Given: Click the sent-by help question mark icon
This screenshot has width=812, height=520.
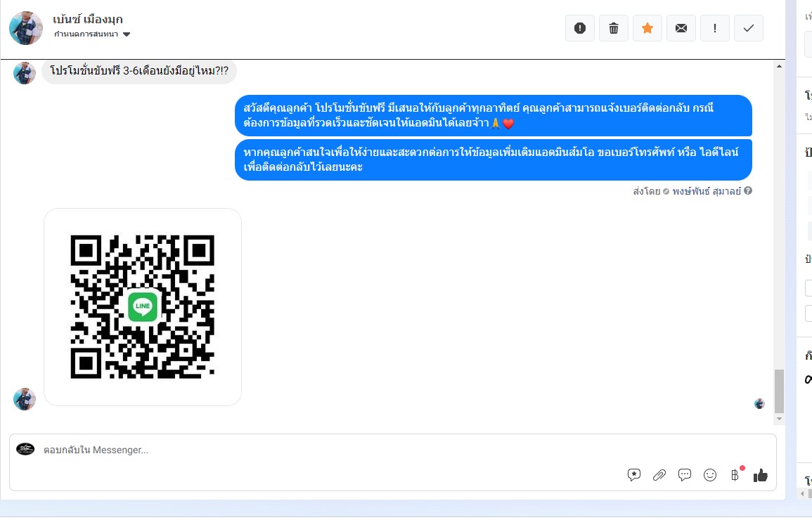Looking at the screenshot, I should 748,191.
